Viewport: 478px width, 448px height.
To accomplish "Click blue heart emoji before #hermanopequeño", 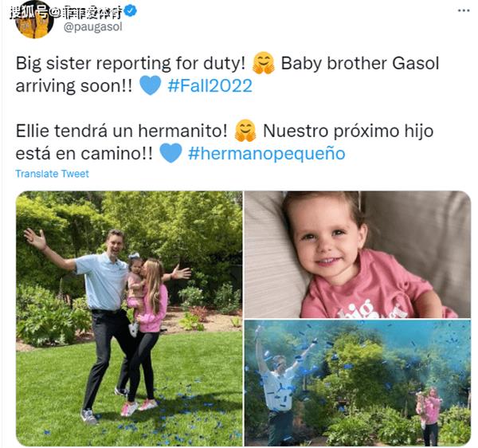I will point(170,153).
